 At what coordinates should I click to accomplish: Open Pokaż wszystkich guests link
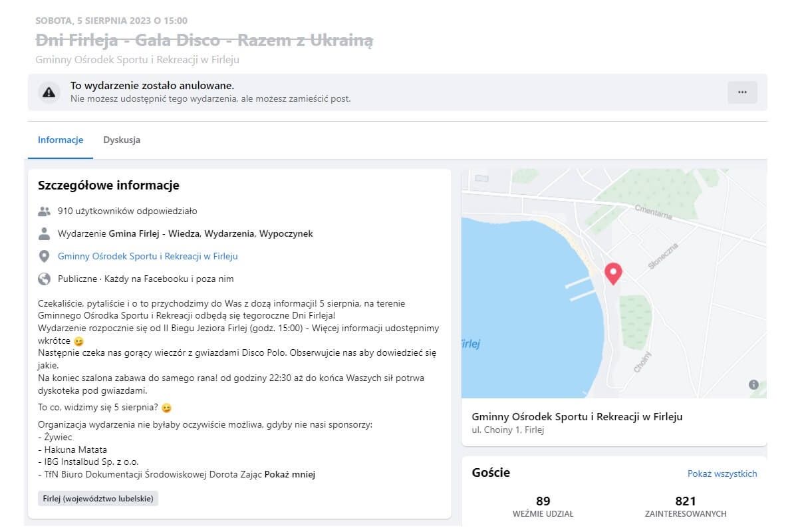click(722, 474)
